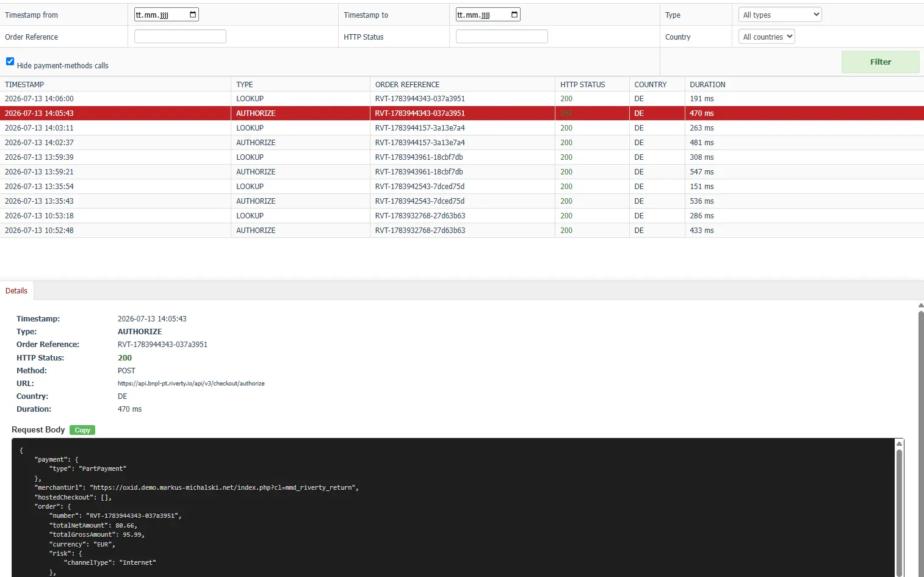Viewport: 924px width, 577px height.
Task: Click the totalGrossAmount line in request body
Action: (x=96, y=535)
